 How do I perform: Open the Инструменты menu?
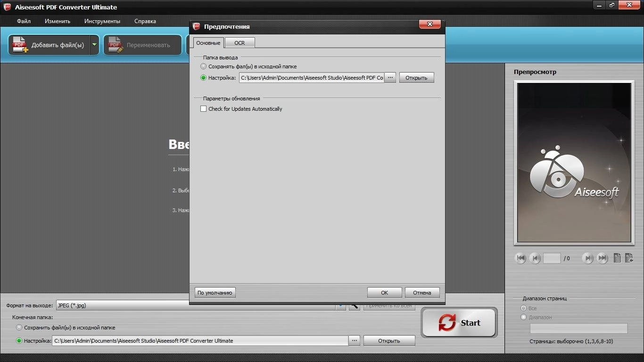pos(102,21)
